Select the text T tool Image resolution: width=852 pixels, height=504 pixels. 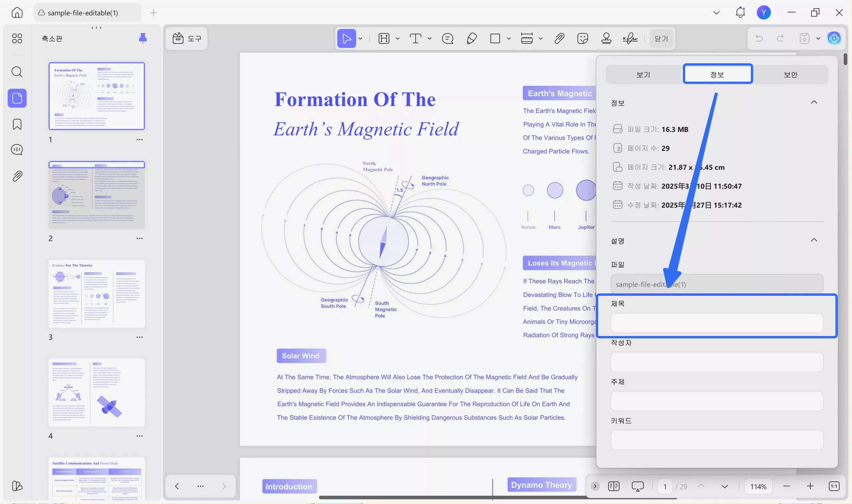pos(415,38)
